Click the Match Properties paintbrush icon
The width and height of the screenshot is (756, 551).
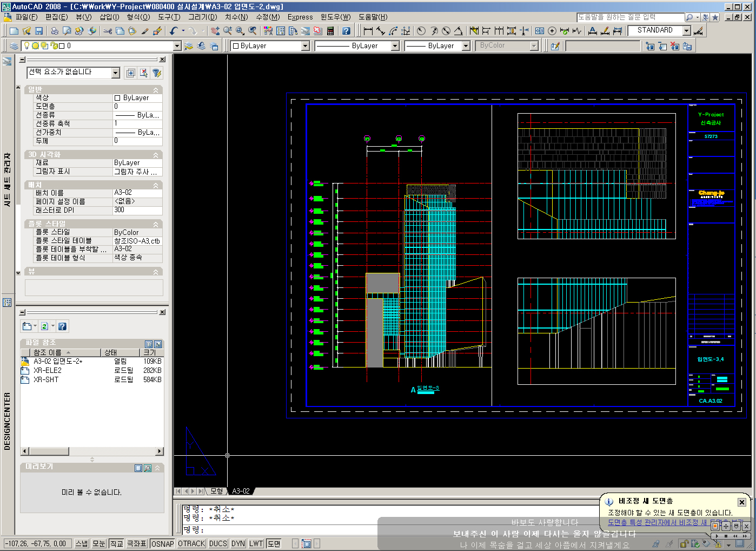145,31
